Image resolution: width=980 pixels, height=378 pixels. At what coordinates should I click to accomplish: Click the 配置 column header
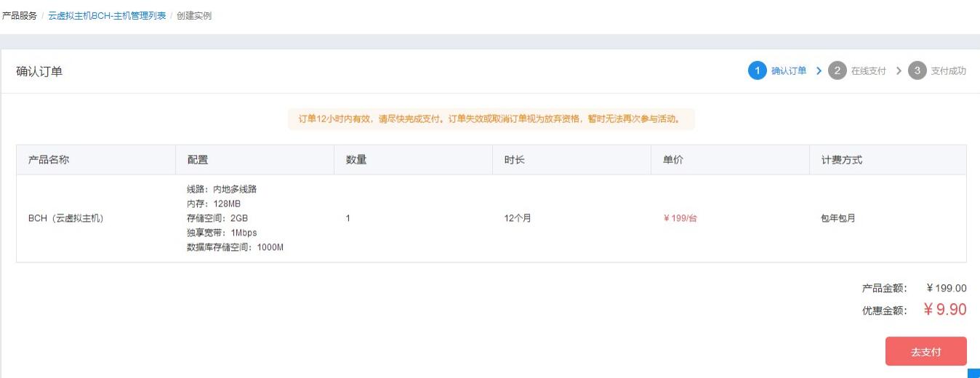[x=198, y=160]
